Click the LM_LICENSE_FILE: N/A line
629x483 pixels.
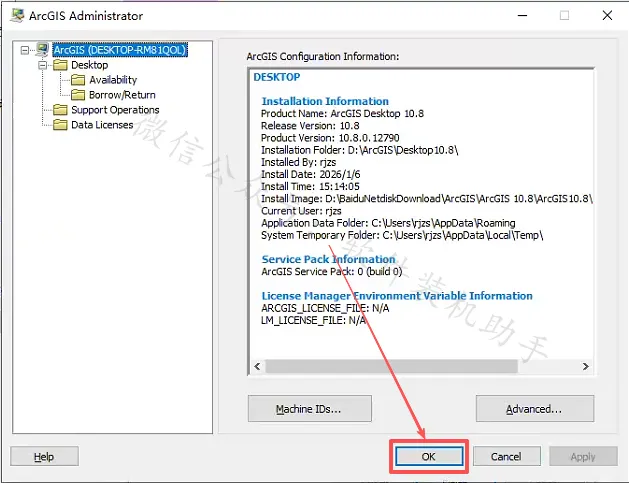pos(313,320)
